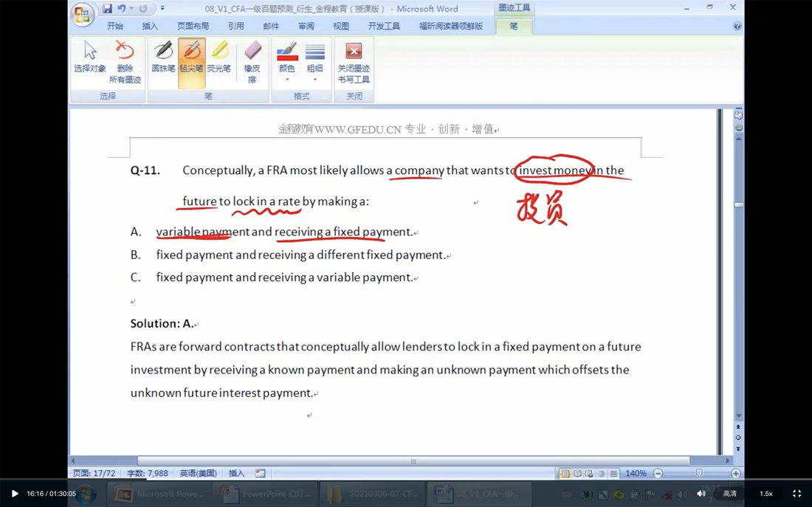Toggle the ruler button above scrollbar
Viewport: 812px width, 507px height.
point(738,115)
